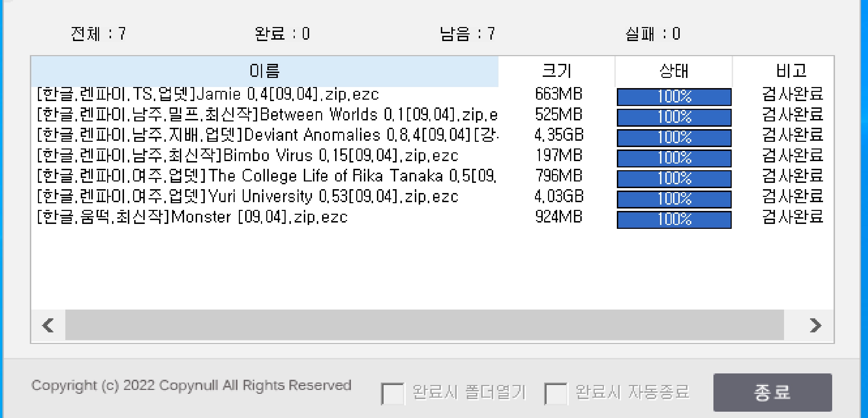
Task: Click 검사완료 status of the 4.03GB file
Action: tap(792, 197)
